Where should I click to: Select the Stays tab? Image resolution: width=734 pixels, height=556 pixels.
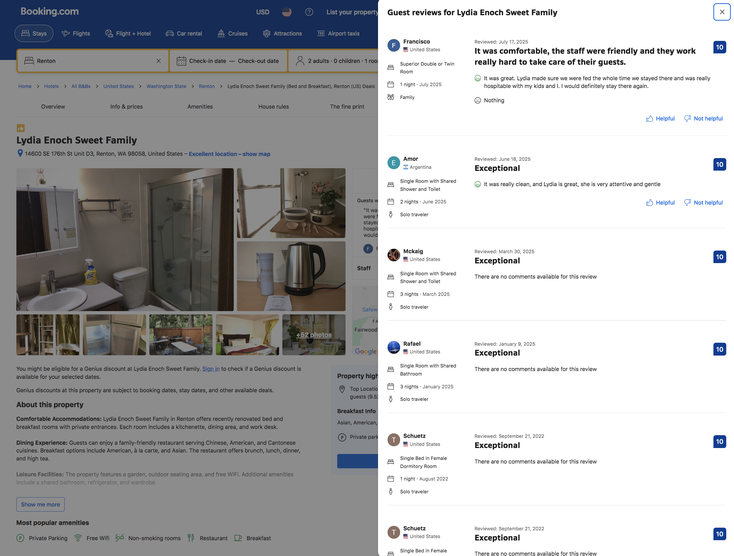pyautogui.click(x=34, y=33)
